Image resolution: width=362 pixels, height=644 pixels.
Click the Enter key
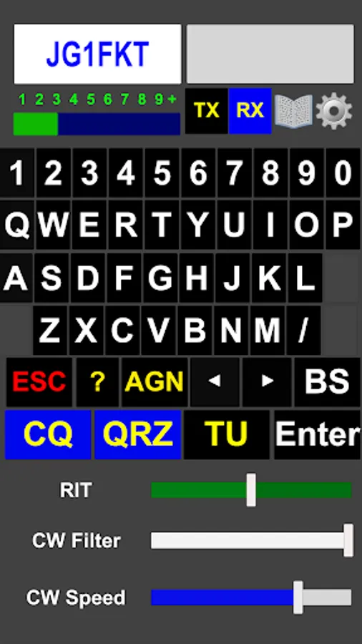point(317,434)
